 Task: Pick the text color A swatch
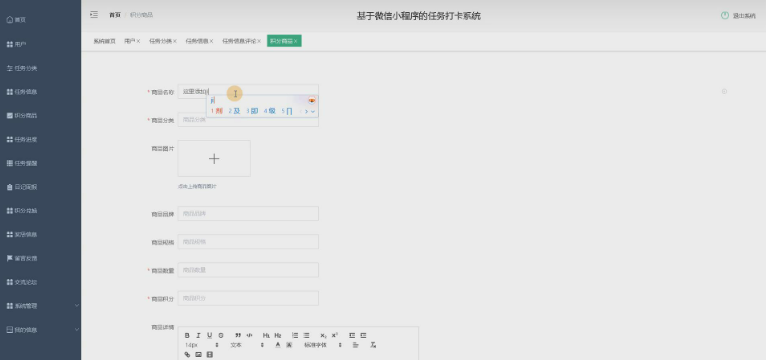click(278, 345)
